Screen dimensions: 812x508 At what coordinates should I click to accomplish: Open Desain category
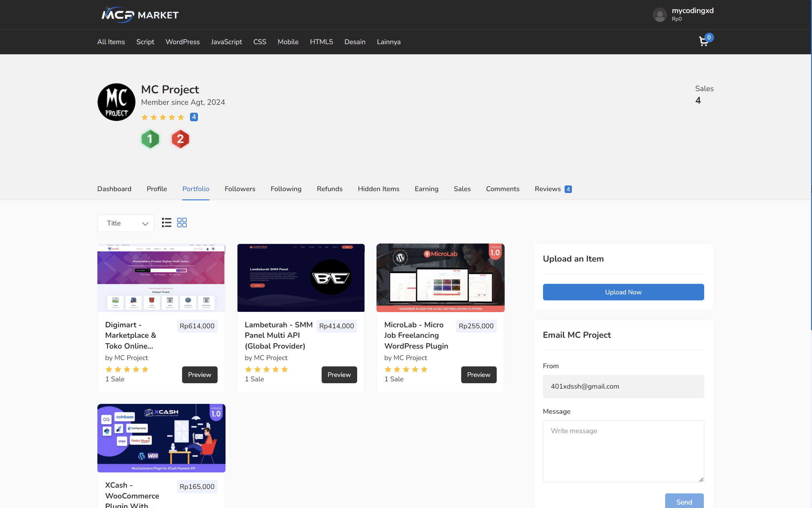355,42
